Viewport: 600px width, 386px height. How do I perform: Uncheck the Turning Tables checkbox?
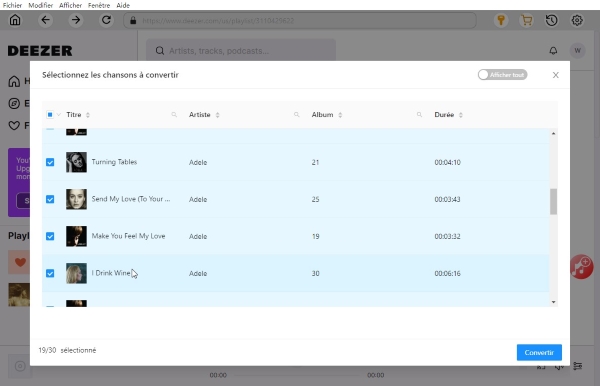pyautogui.click(x=50, y=162)
